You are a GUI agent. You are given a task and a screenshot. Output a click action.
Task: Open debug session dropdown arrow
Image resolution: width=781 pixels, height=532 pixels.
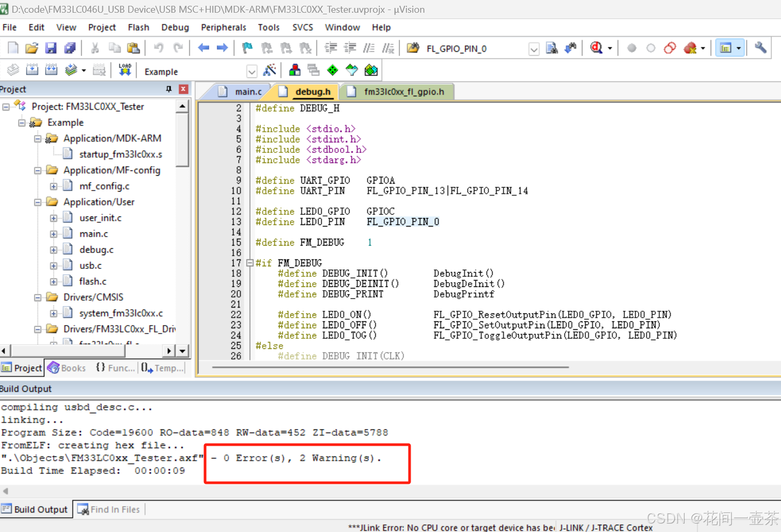610,48
